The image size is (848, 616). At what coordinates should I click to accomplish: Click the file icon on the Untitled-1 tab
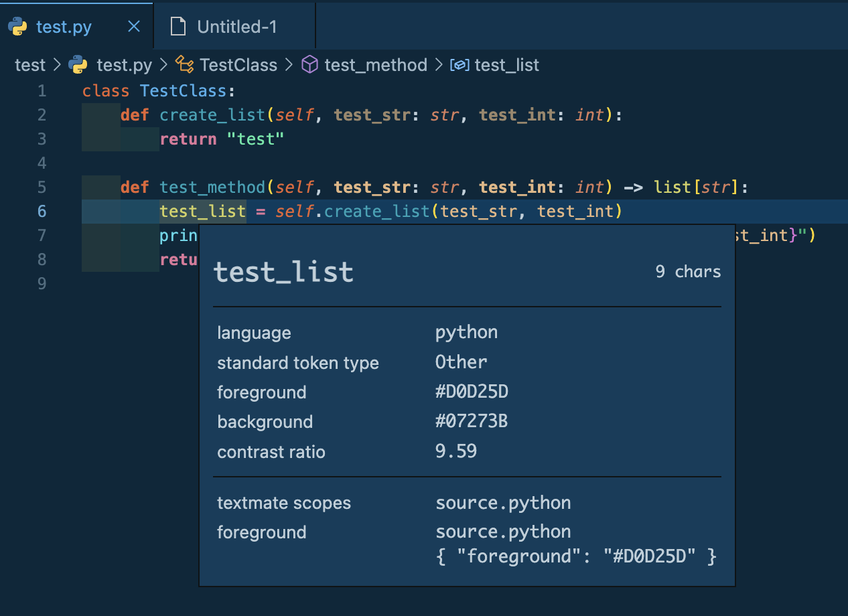178,25
